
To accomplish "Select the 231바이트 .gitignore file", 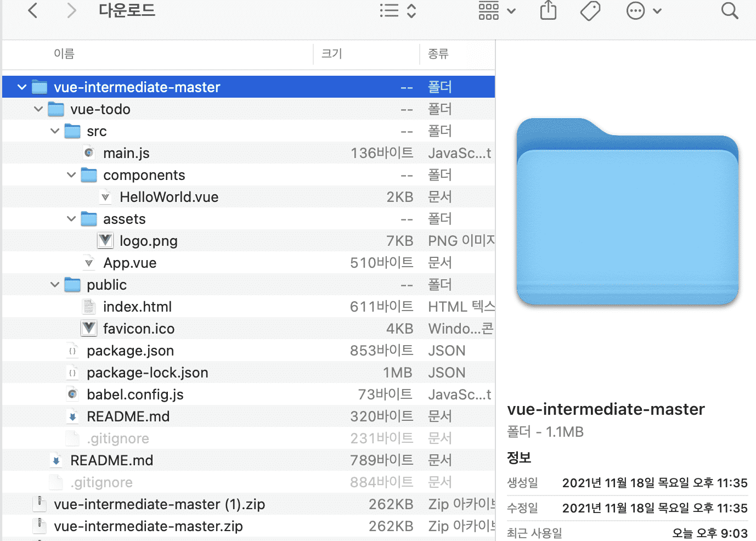I will (118, 438).
